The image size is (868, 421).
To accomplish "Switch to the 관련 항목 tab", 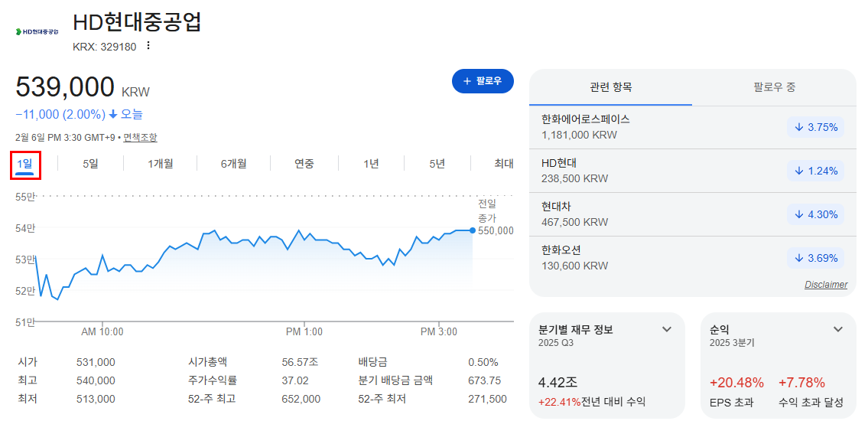I will click(x=610, y=87).
